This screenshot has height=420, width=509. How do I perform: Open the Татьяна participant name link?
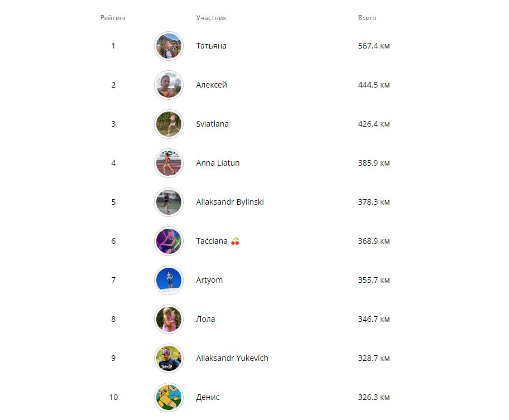click(x=211, y=46)
